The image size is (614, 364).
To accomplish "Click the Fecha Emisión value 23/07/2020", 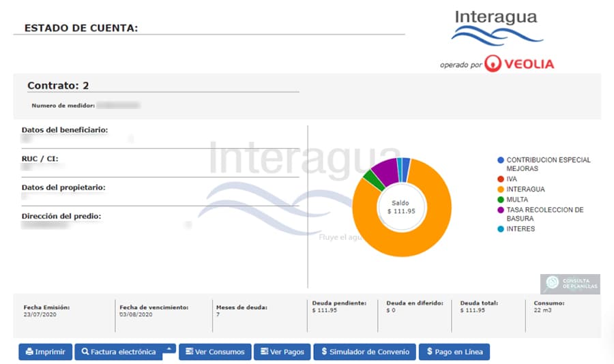I will pyautogui.click(x=40, y=314).
